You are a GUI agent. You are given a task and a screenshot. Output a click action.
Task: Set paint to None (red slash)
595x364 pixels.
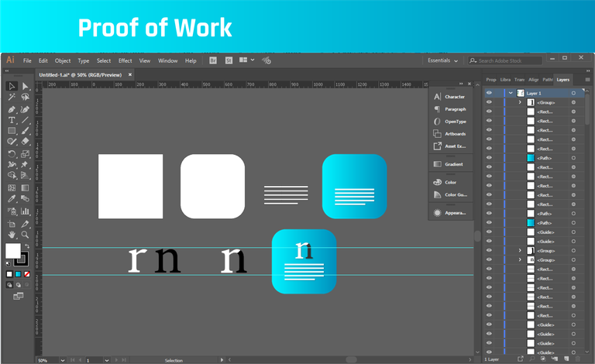coord(27,273)
